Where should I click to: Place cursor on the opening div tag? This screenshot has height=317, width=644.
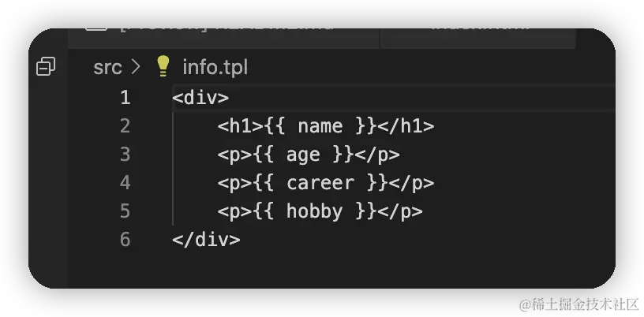(200, 98)
